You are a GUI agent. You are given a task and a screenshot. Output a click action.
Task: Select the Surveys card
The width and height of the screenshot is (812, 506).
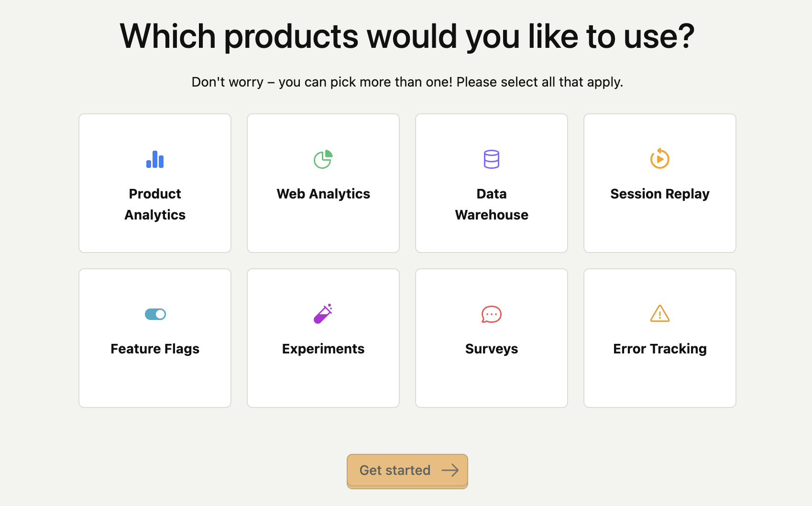(x=491, y=338)
